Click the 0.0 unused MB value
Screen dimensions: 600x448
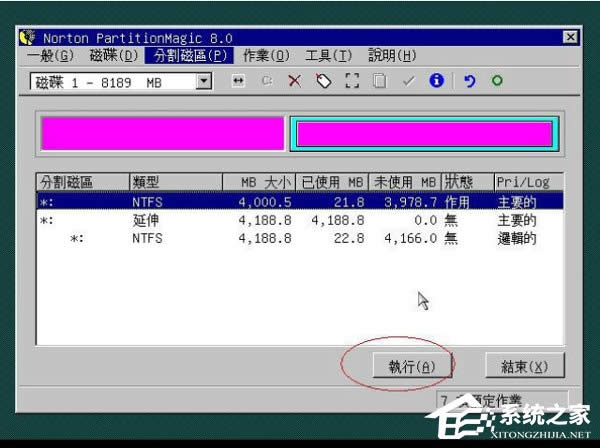pos(425,220)
